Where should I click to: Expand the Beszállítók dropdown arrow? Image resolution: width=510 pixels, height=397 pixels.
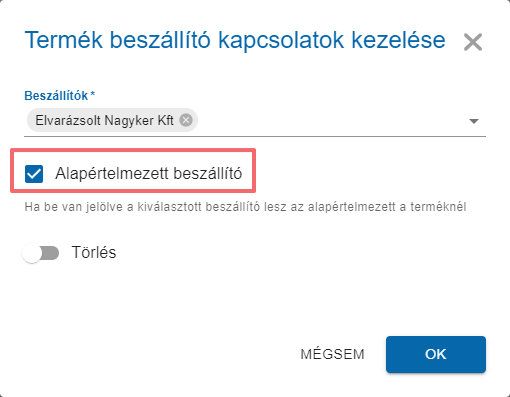(474, 121)
